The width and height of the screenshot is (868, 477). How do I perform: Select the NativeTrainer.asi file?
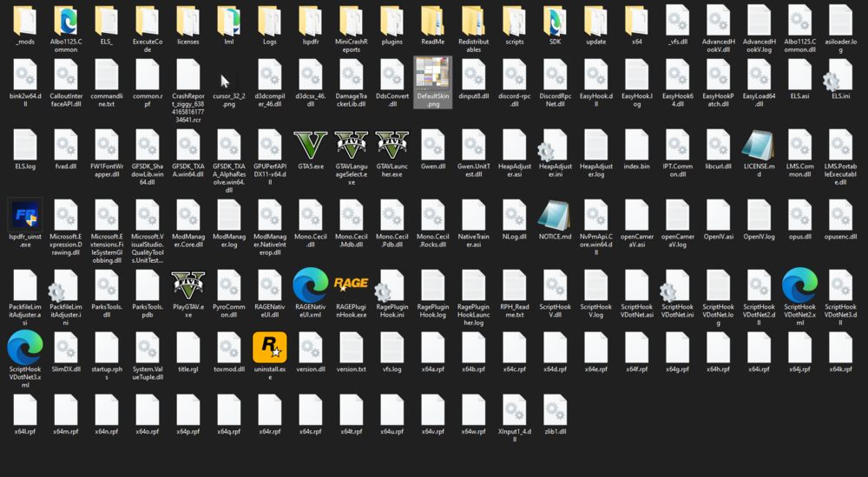(x=473, y=215)
